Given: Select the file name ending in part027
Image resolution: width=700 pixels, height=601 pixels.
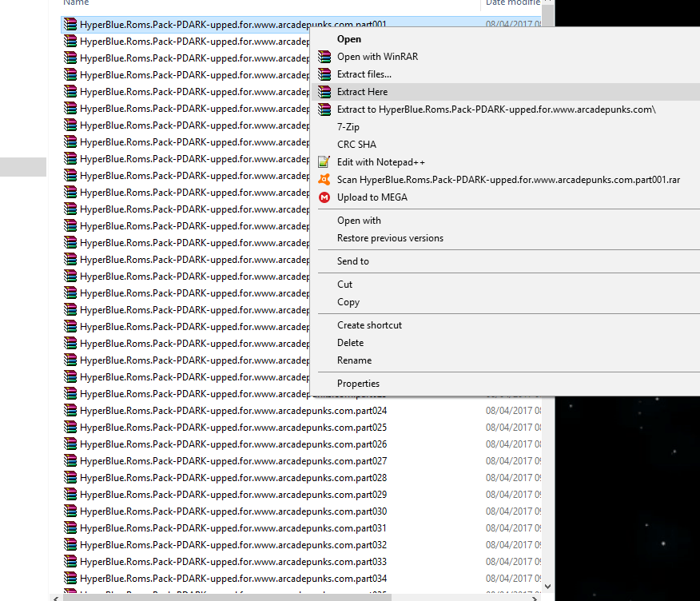Looking at the screenshot, I should pos(233,461).
